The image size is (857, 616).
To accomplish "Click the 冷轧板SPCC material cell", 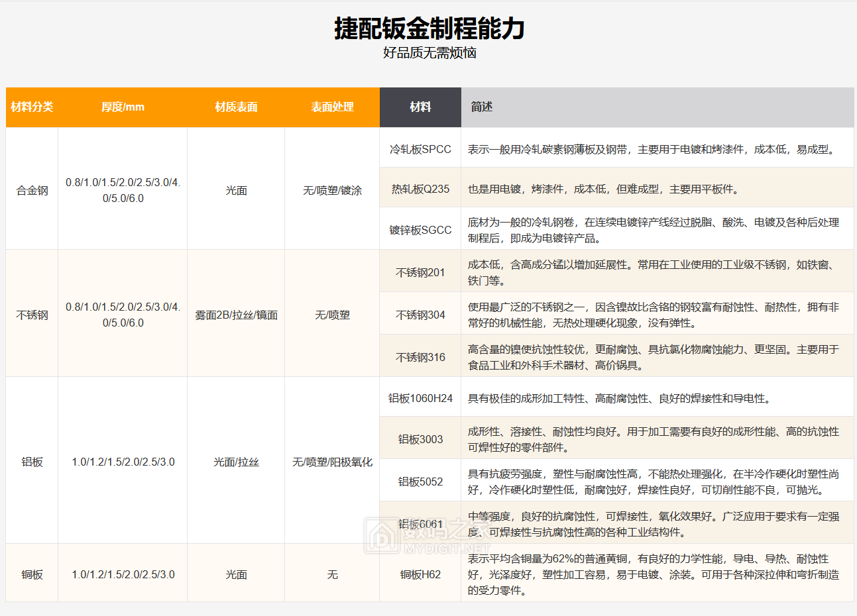I will [420, 149].
